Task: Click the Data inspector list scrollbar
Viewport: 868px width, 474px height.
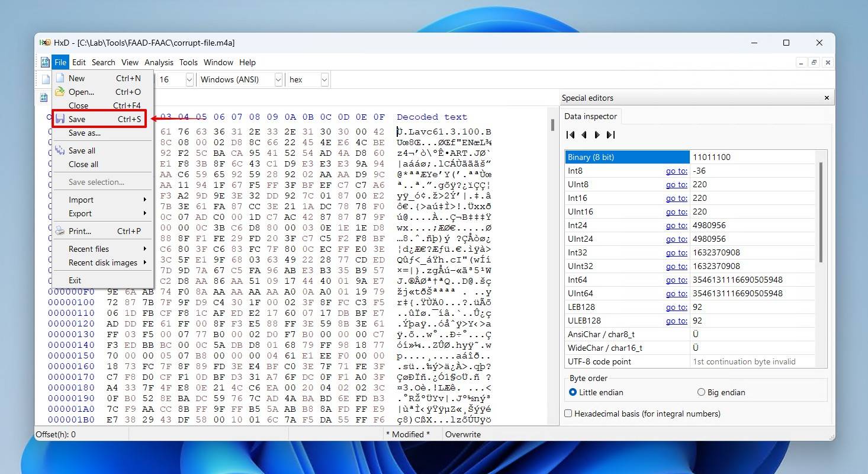Action: tap(821, 212)
